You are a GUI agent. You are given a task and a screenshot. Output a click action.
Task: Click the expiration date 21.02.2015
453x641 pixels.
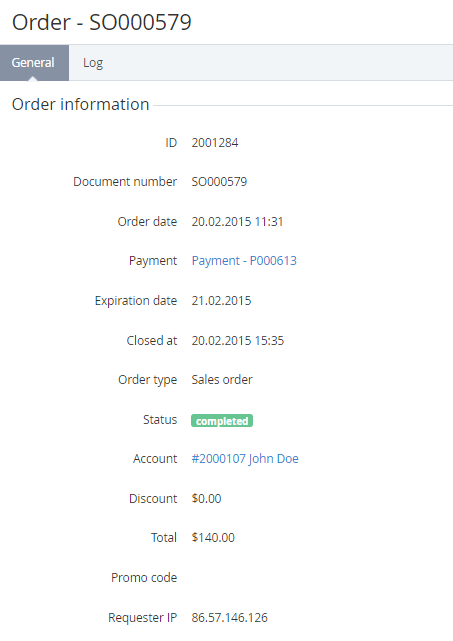[222, 301]
